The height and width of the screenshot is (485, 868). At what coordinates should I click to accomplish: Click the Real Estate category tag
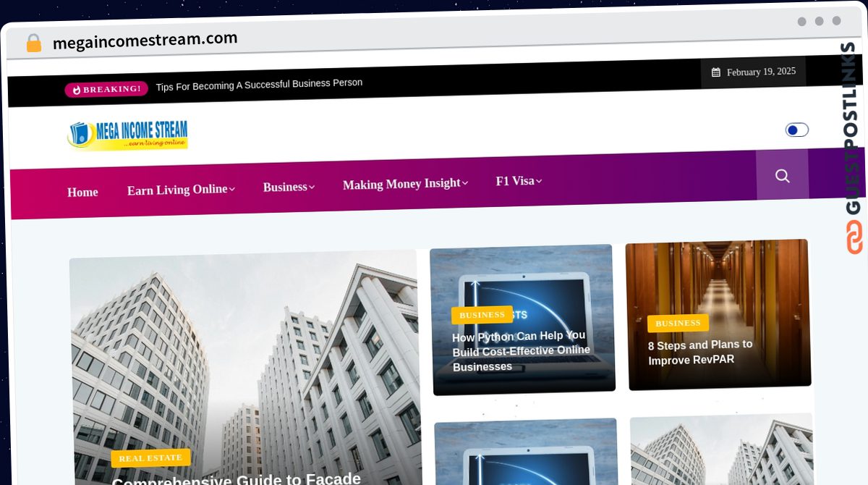point(150,458)
